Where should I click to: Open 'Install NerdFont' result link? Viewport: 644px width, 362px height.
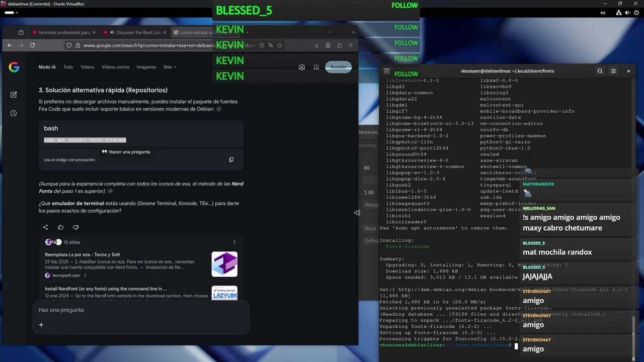click(x=106, y=289)
